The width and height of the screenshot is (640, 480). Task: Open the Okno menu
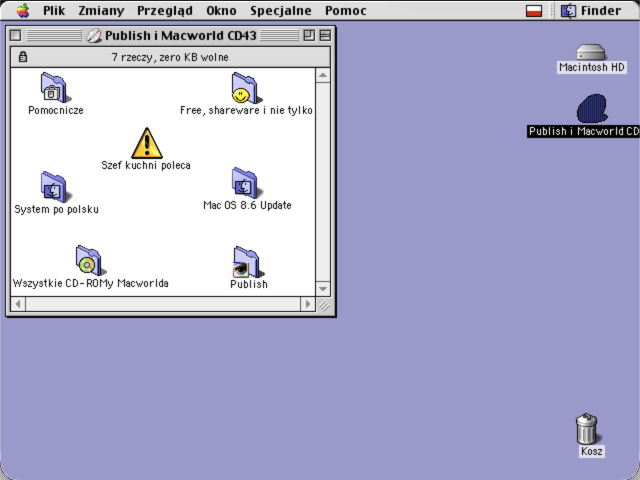click(221, 11)
